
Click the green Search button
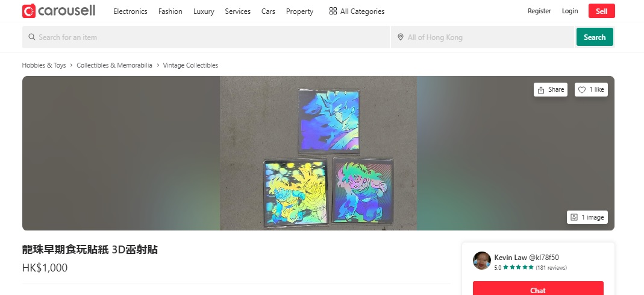595,37
